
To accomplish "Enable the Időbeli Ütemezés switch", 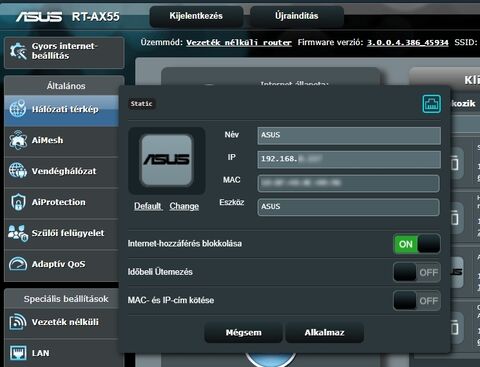I will (417, 272).
